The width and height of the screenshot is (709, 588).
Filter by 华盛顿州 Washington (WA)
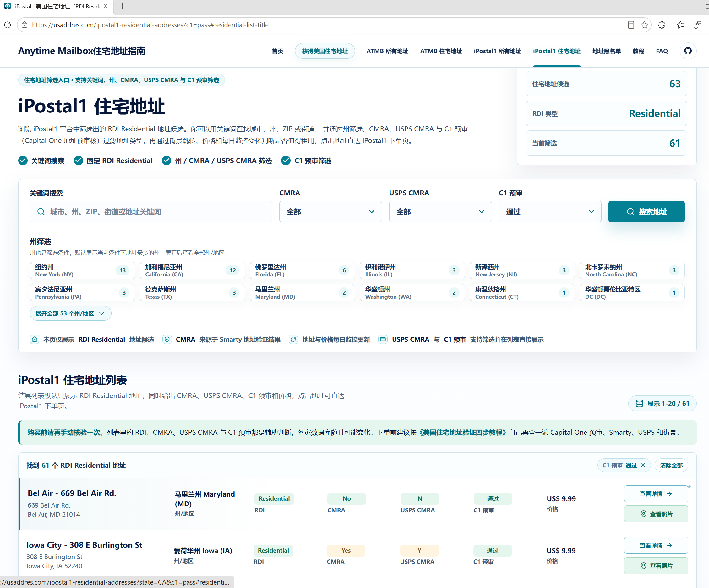pos(412,293)
